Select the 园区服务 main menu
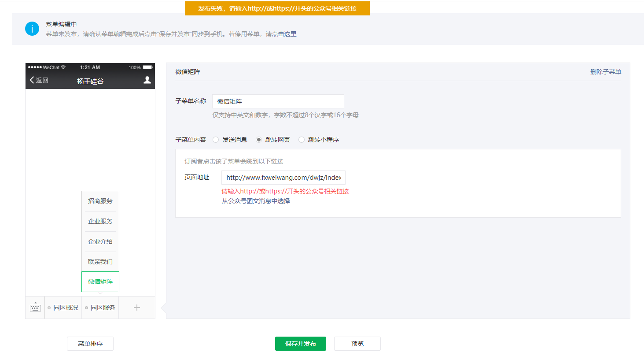This screenshot has width=644, height=356. click(x=100, y=308)
